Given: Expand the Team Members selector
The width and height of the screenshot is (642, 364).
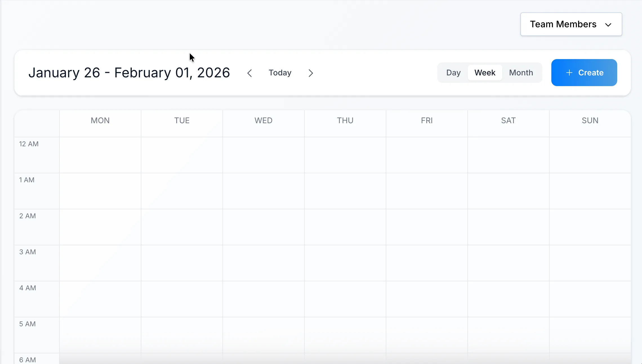Looking at the screenshot, I should click(571, 24).
